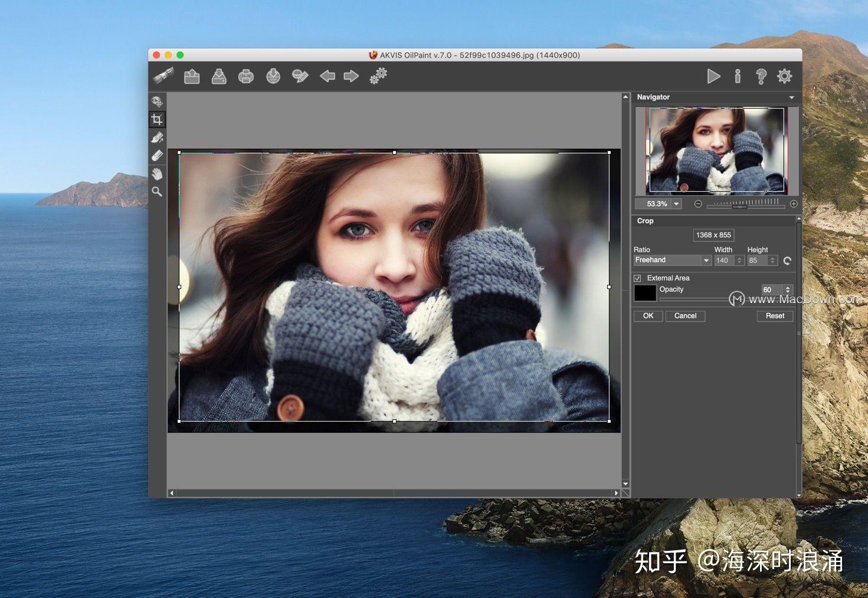The height and width of the screenshot is (598, 868).
Task: Click the Undo arrow in the toolbar
Action: (x=327, y=76)
